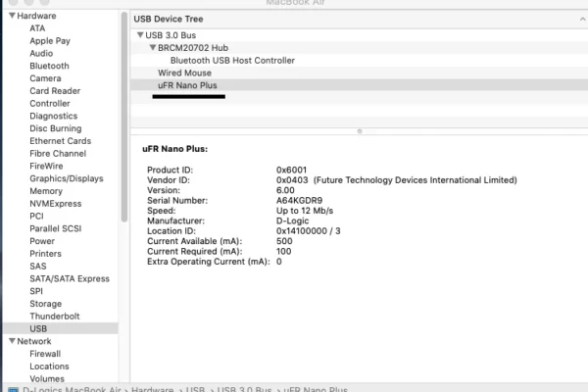This screenshot has width=588, height=392.
Task: Select uFR Nano Plus device row
Action: 189,86
